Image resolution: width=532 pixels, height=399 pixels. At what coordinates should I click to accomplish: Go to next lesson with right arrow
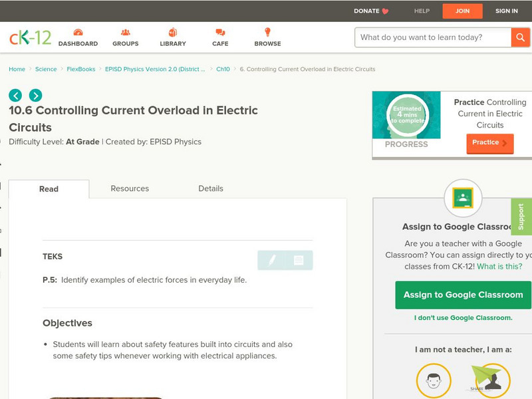click(x=35, y=95)
